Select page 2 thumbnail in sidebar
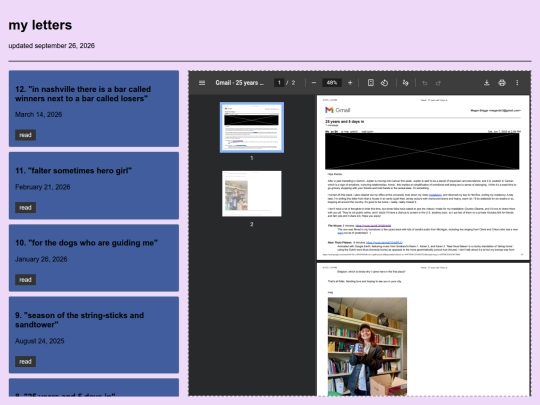This screenshot has height=405, width=540. [x=252, y=194]
